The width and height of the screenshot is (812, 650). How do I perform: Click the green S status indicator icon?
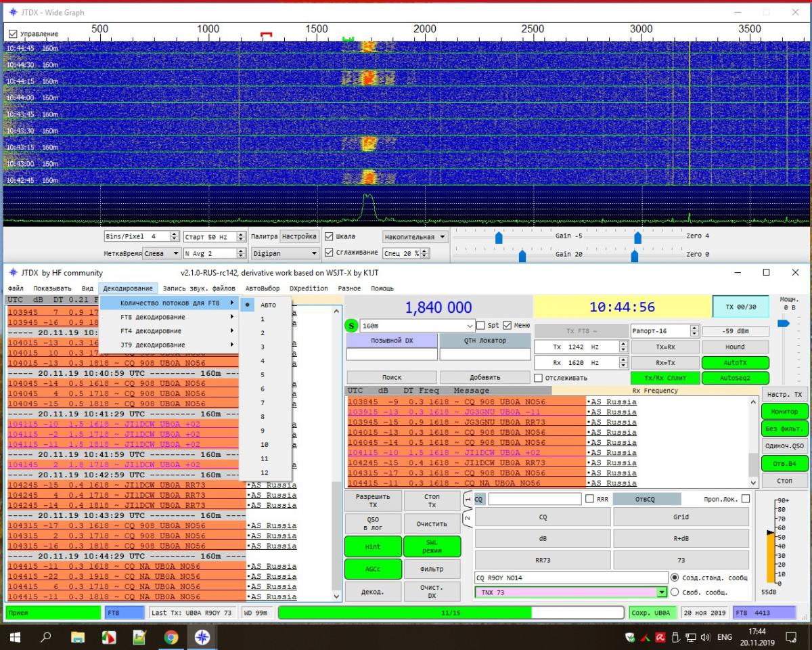352,326
